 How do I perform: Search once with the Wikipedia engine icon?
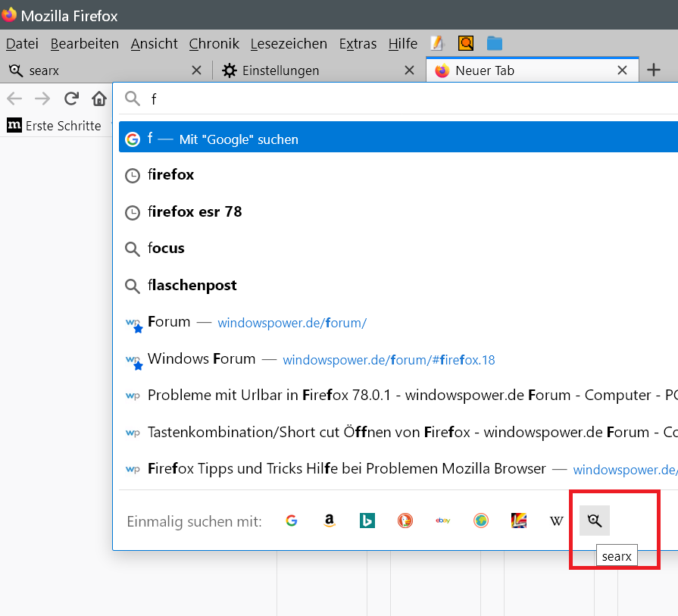click(557, 521)
